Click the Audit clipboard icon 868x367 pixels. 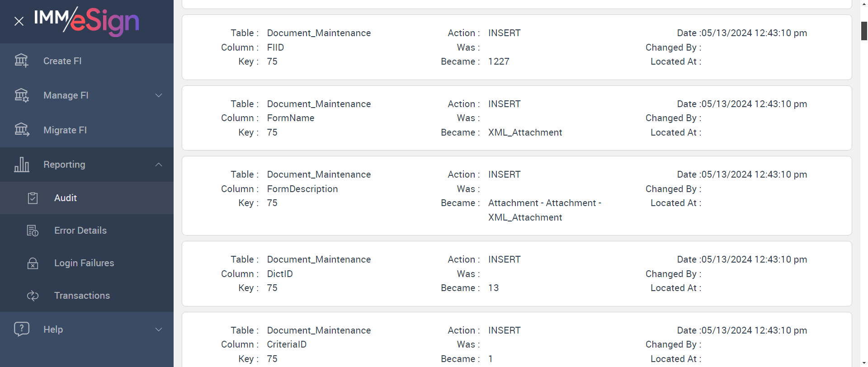click(33, 198)
